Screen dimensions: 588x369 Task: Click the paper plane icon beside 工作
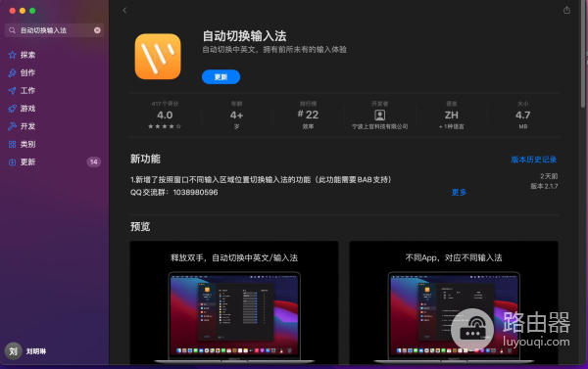pyautogui.click(x=13, y=91)
